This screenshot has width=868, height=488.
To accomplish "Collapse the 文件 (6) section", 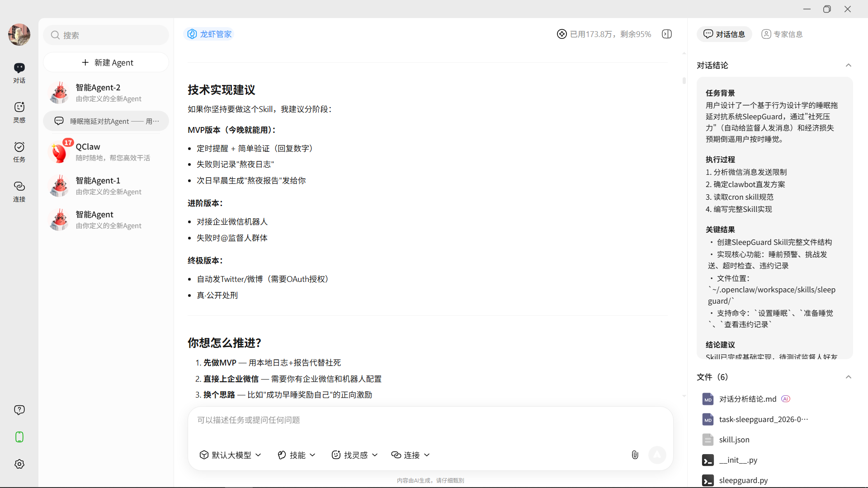I will (849, 377).
